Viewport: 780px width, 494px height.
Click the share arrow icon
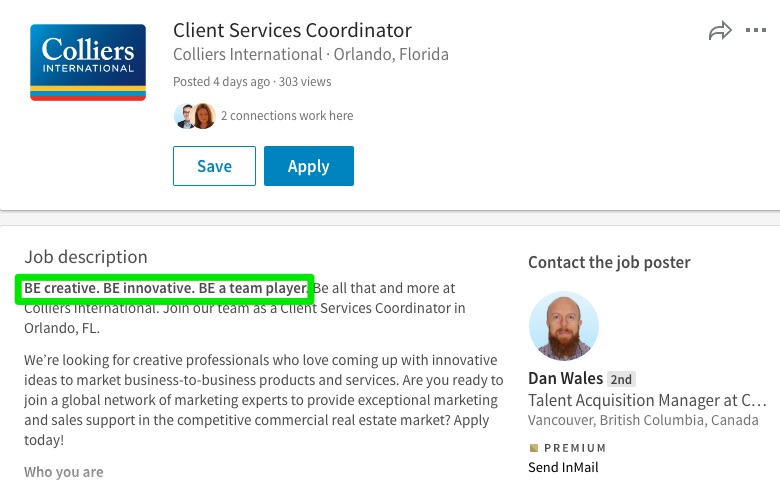(x=720, y=31)
